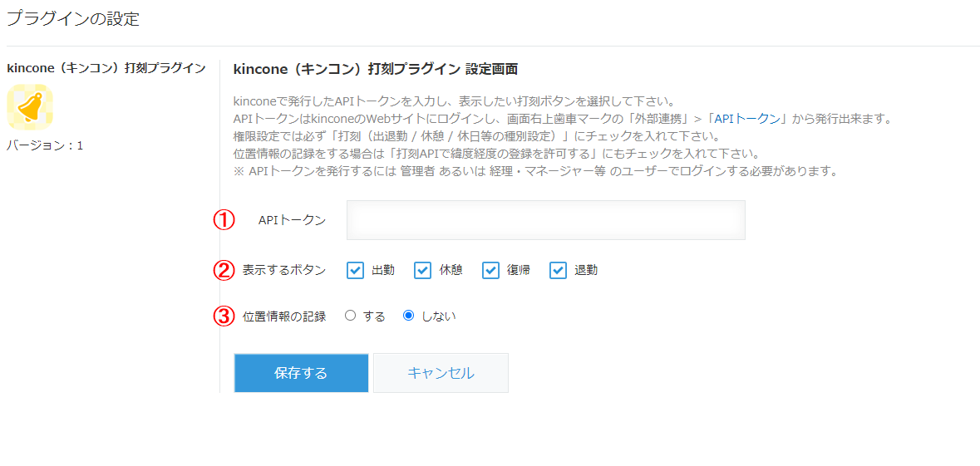Viewport: 980px width, 466px height.
Task: Click the プラグインの設定 page heading
Action: 72,19
